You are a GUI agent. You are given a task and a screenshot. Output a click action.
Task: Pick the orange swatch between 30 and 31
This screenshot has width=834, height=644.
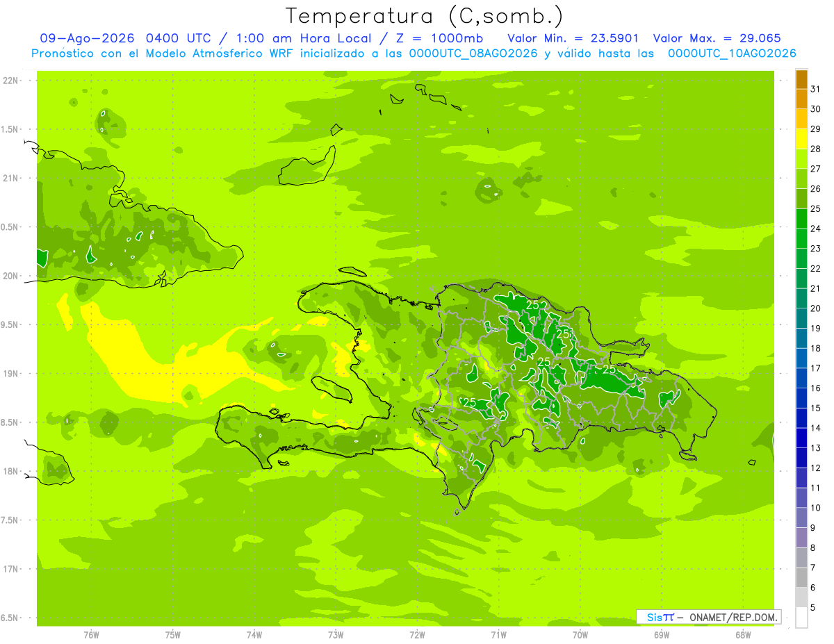coord(801,99)
